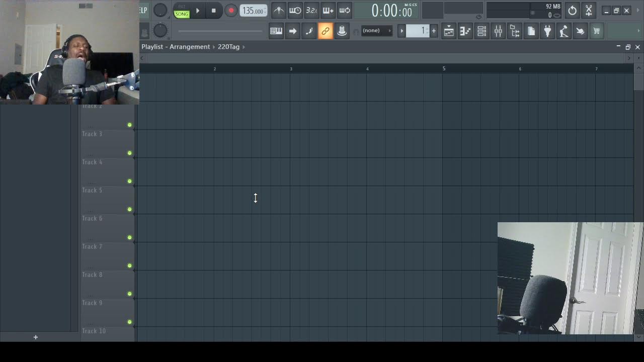Toggle the note/clip grouping knob icon
The image size is (644, 362).
click(342, 31)
